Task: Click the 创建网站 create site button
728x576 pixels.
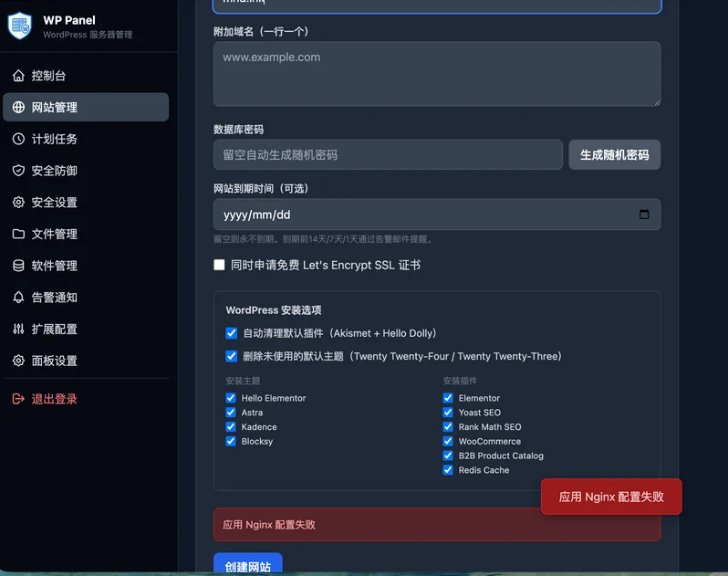Action: pyautogui.click(x=248, y=564)
